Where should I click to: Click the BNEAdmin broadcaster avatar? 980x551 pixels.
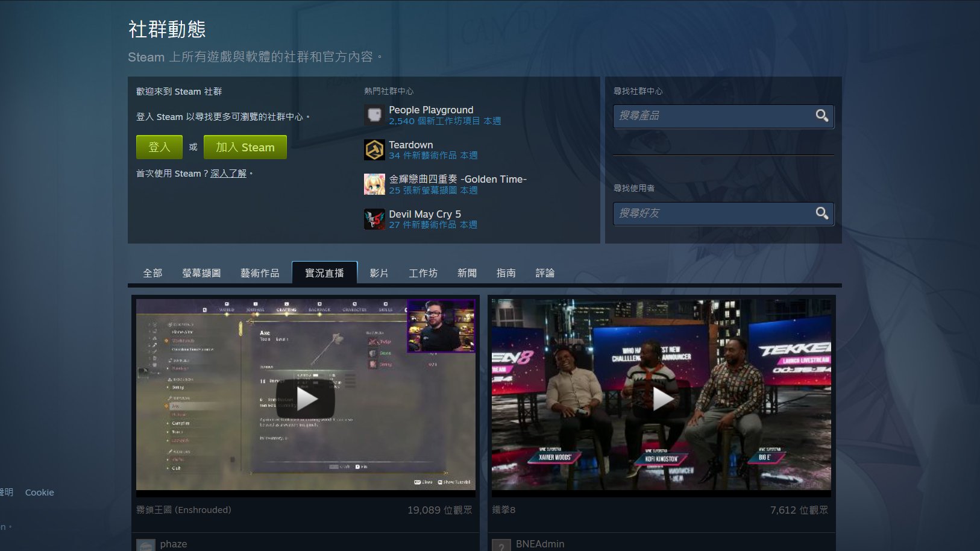pos(501,545)
